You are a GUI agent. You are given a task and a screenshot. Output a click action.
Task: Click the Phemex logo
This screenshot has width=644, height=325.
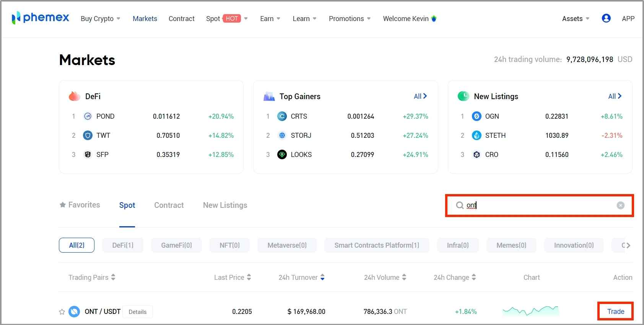click(41, 18)
